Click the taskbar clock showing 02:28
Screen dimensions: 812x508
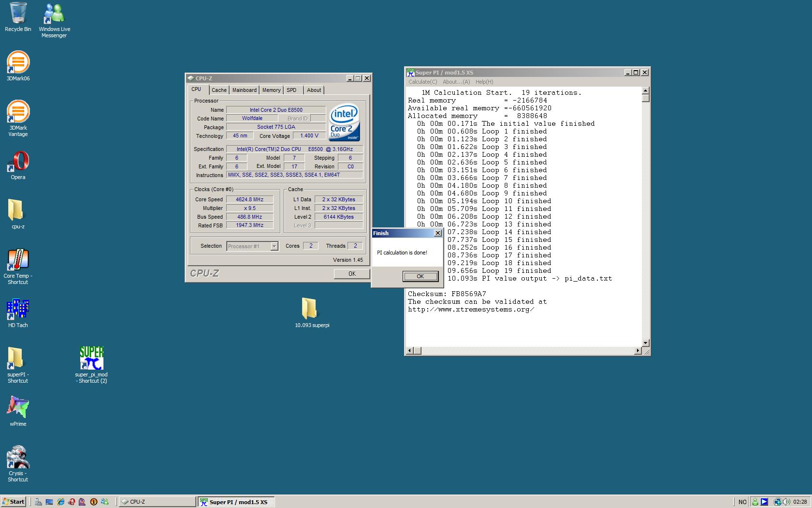coord(800,502)
